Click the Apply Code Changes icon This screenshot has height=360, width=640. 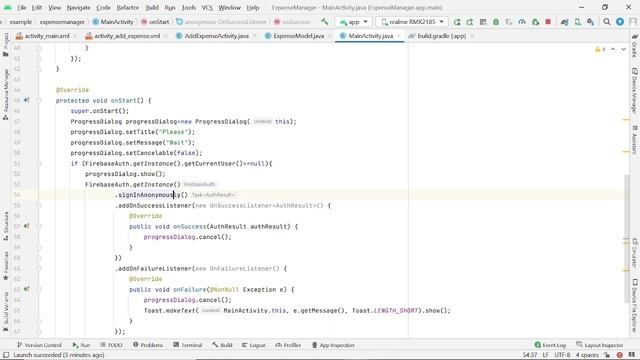(483, 22)
